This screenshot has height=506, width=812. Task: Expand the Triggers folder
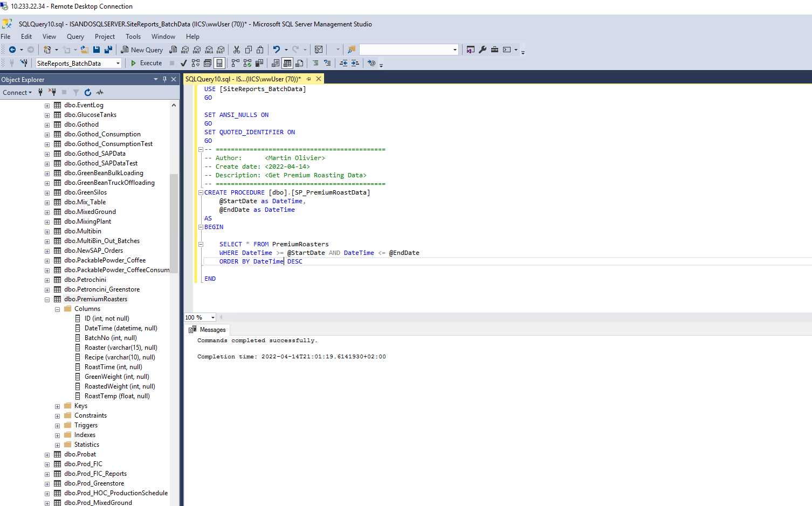coord(57,426)
